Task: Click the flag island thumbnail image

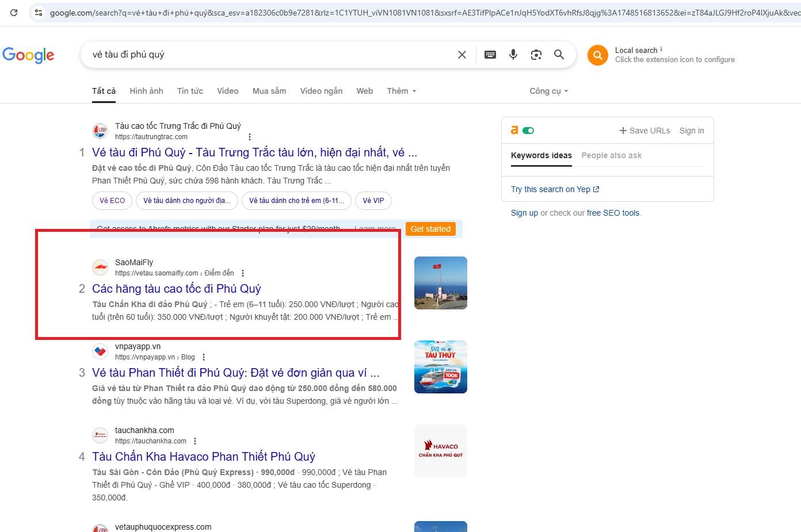Action: coord(441,283)
